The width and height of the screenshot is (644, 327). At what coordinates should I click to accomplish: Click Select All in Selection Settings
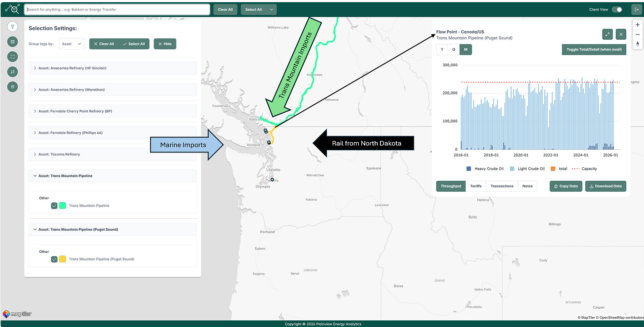134,44
